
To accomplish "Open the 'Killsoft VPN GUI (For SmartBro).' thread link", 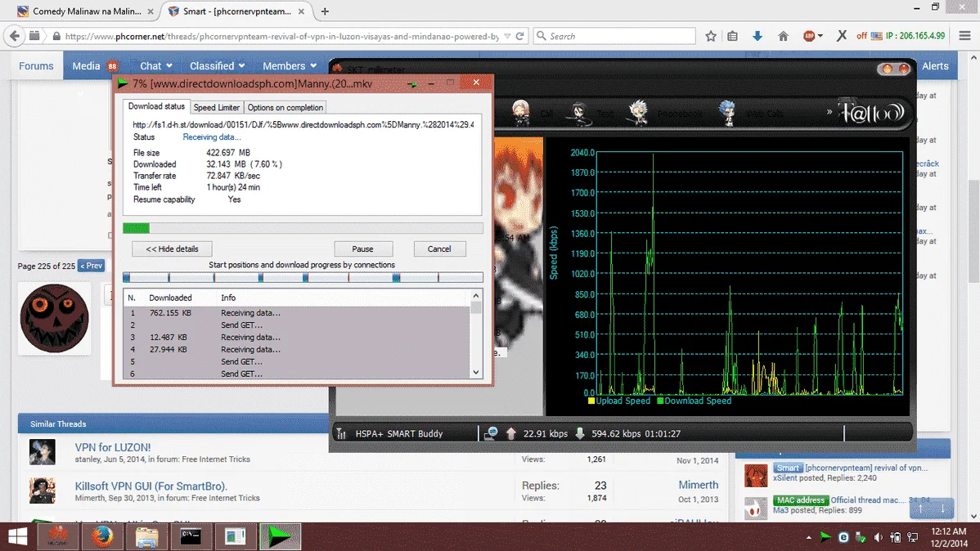I will 151,486.
